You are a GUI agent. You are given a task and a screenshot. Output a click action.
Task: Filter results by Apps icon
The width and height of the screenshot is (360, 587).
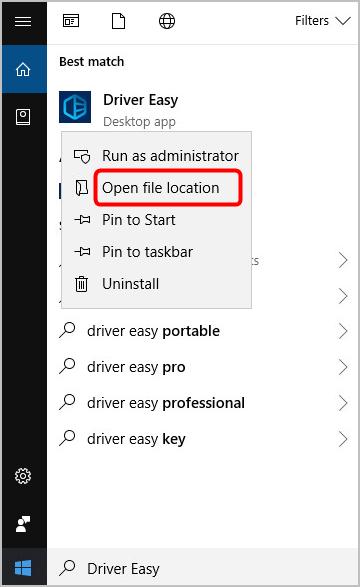[x=71, y=21]
